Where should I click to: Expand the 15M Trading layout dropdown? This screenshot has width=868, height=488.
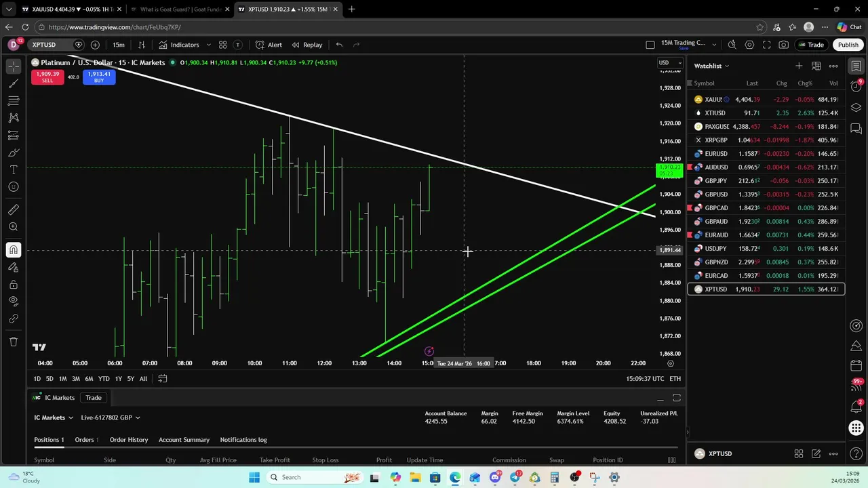[x=714, y=45]
